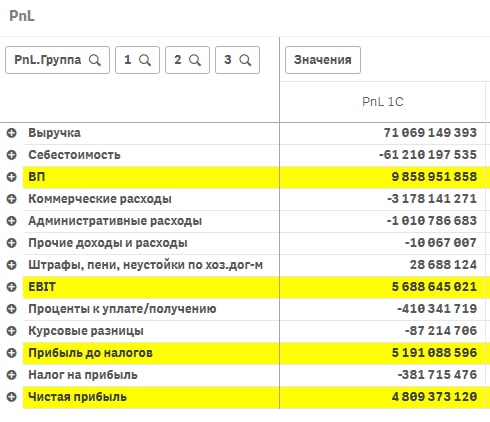490x422 pixels.
Task: Search within the PnL.Группа dimension field
Action: pos(95,60)
